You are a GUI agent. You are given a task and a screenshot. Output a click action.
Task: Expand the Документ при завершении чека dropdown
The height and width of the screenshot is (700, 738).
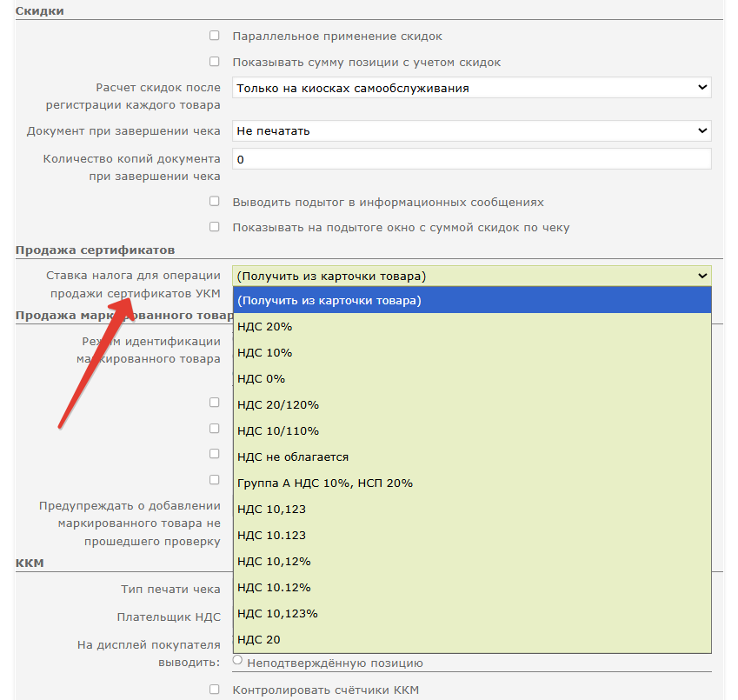point(471,130)
